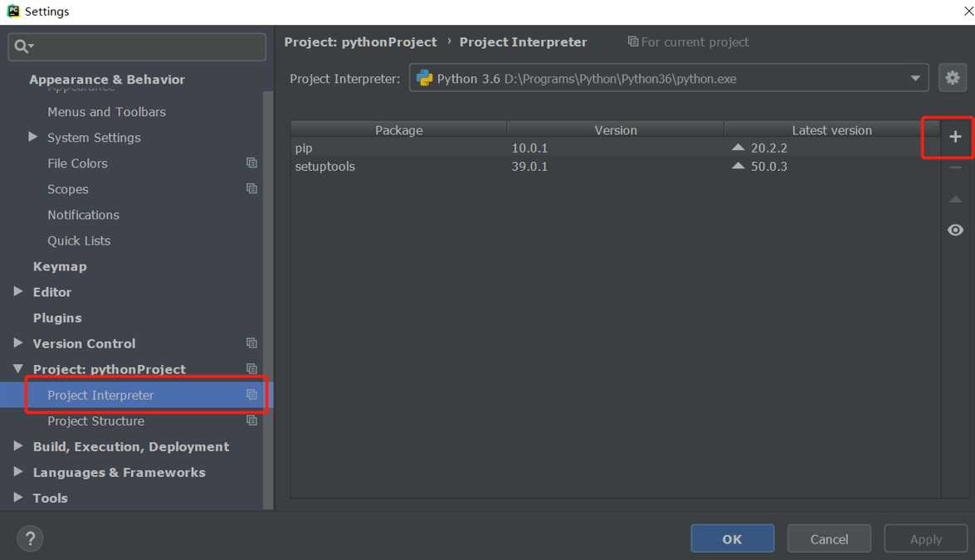The width and height of the screenshot is (975, 560).
Task: Select the pip package row
Action: pos(615,148)
